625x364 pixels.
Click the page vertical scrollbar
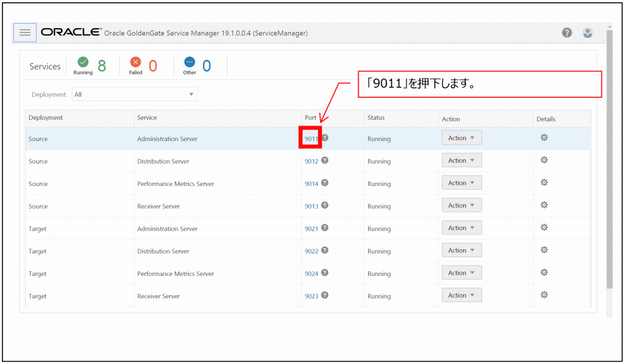coord(609,159)
